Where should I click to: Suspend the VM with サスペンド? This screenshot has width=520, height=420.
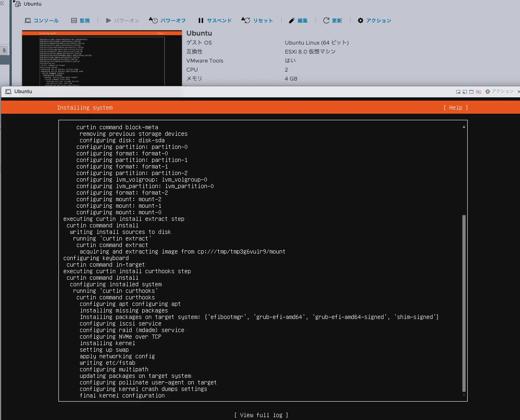215,20
